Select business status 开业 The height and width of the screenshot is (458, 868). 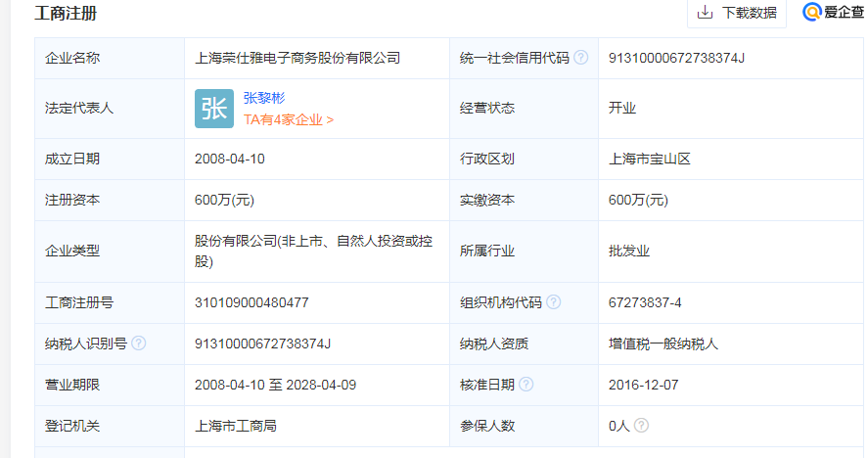pos(622,108)
